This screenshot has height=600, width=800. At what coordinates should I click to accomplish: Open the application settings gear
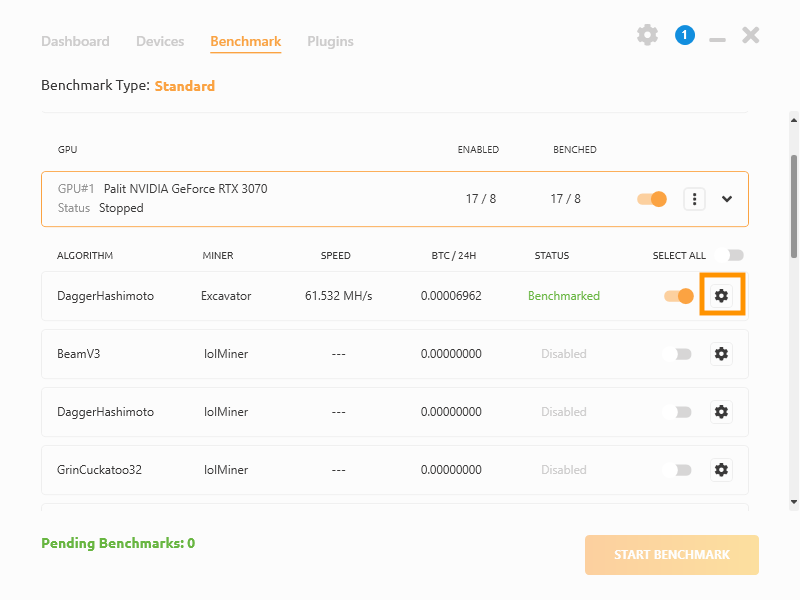pos(646,34)
